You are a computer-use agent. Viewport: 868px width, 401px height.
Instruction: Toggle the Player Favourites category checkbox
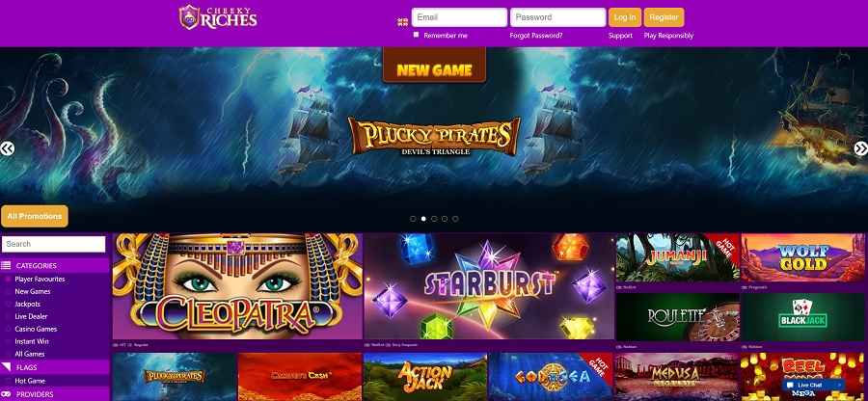point(9,280)
